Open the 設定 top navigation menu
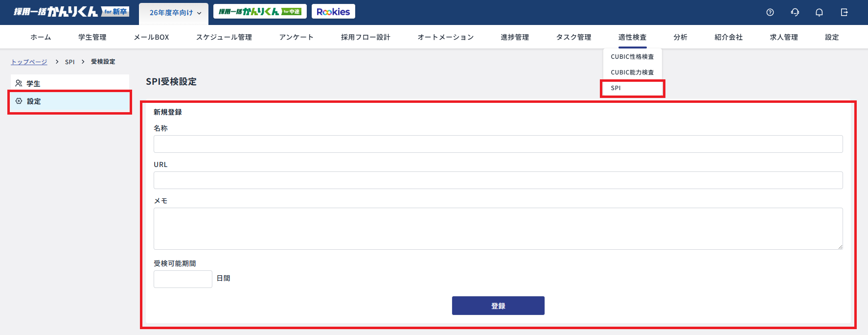The width and height of the screenshot is (868, 335). (x=832, y=37)
